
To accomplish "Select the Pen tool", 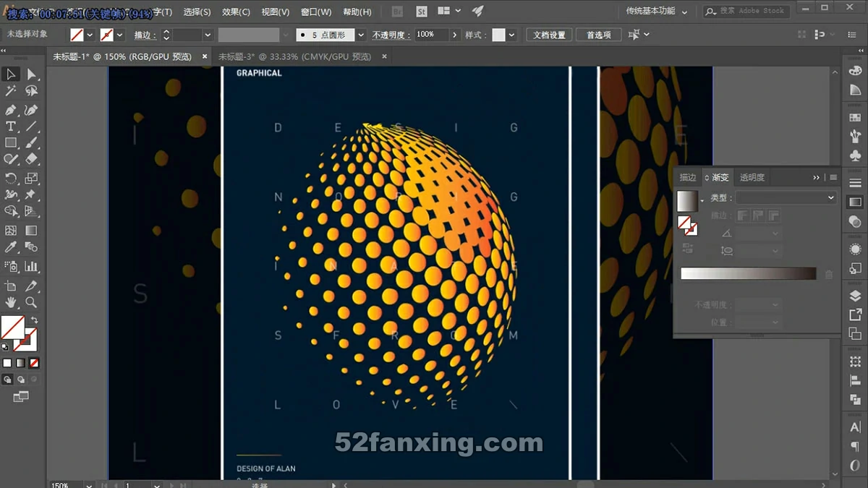I will pos(11,110).
